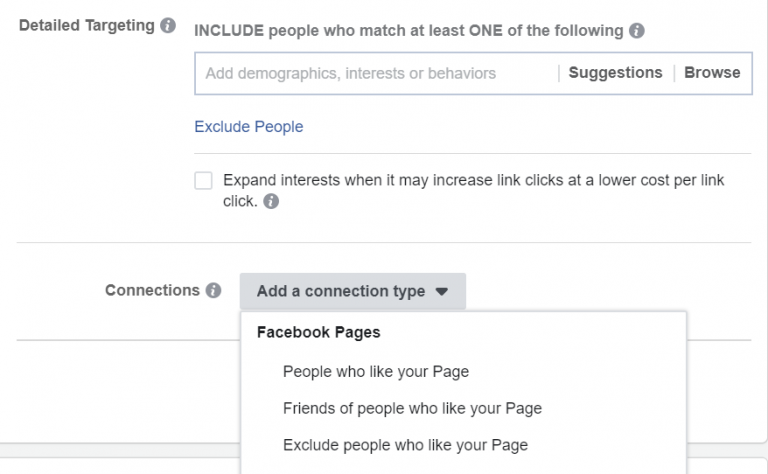Choose Friends of people who like your Page
This screenshot has height=474, width=768.
[x=412, y=408]
